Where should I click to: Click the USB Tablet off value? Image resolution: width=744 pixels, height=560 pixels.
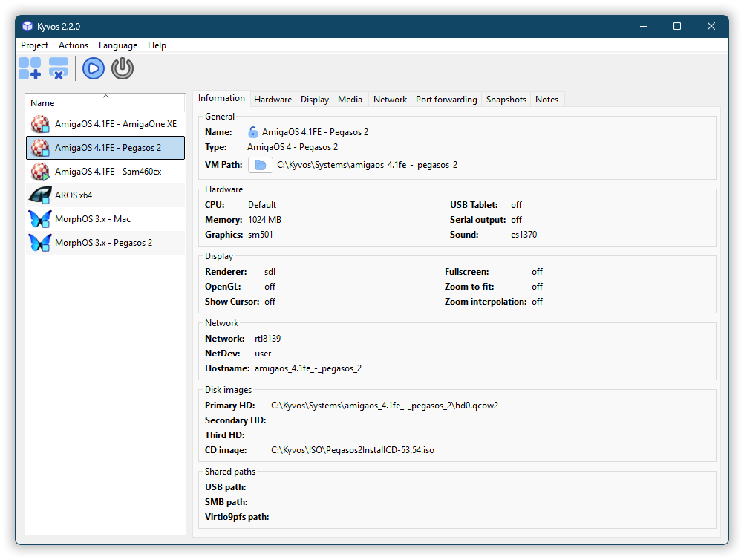(x=516, y=204)
